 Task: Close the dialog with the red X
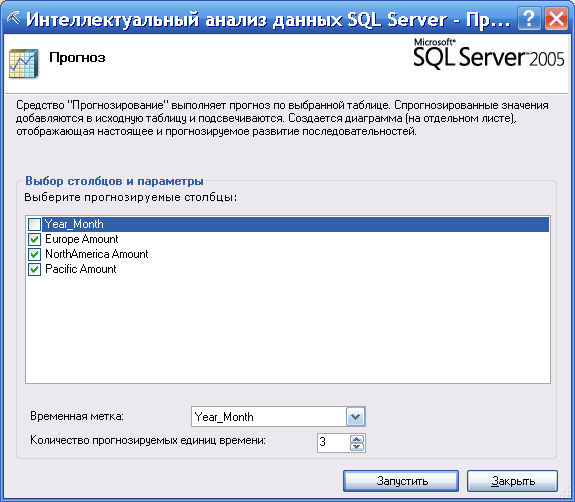point(556,18)
